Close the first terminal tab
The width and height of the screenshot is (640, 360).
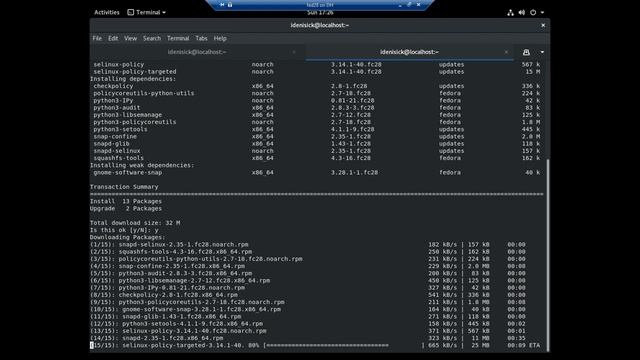[294, 52]
